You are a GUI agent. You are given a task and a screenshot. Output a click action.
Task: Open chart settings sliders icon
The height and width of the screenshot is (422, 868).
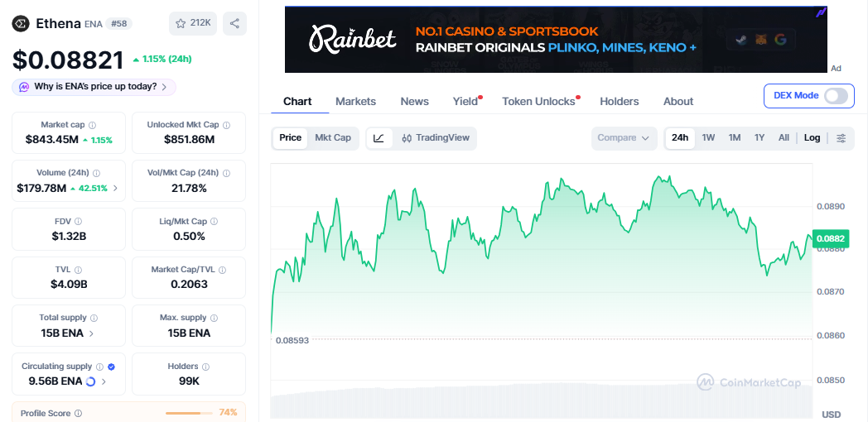pyautogui.click(x=841, y=138)
